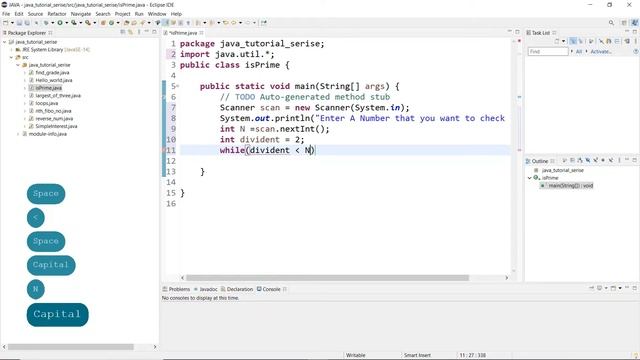Click the Activate... link in Task List
640x360 pixels.
click(x=601, y=51)
